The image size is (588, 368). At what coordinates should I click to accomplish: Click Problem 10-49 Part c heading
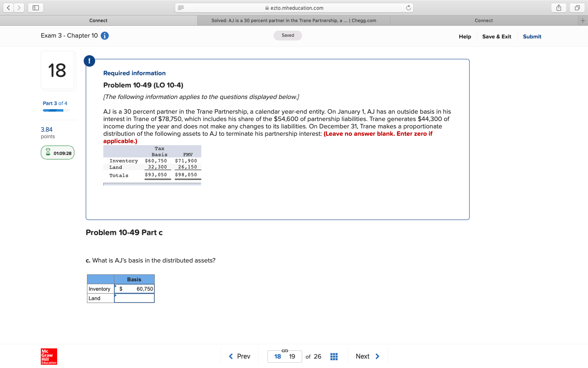[x=124, y=233]
